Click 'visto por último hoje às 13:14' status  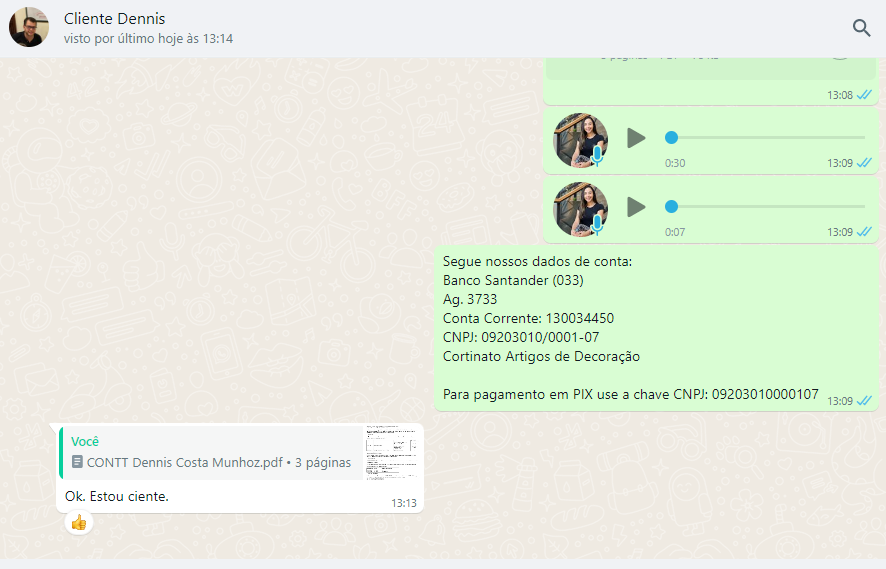pyautogui.click(x=148, y=38)
